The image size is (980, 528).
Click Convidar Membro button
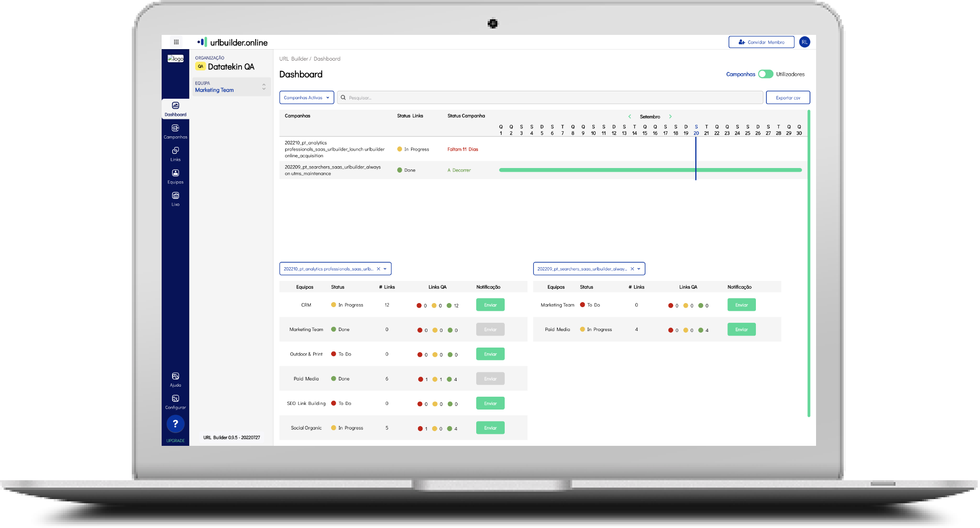point(761,42)
